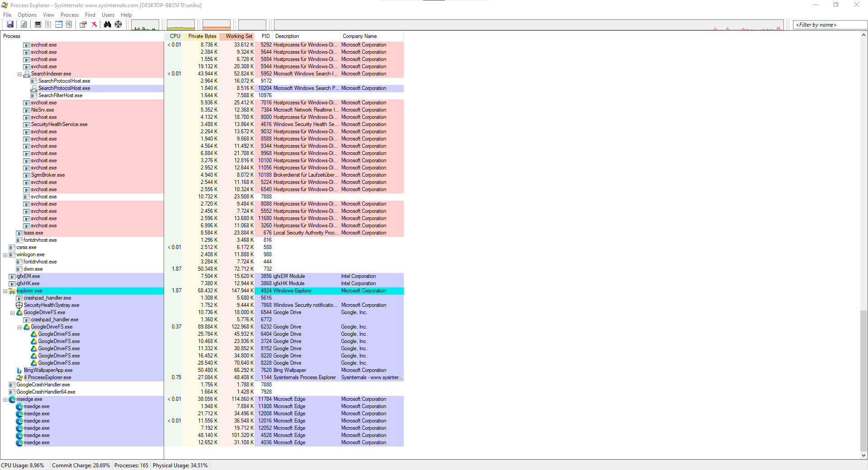
Task: Open the Find menu
Action: coord(90,15)
